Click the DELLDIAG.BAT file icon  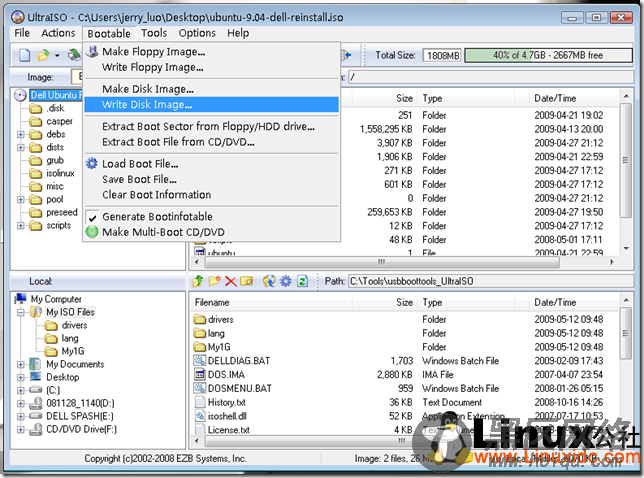coord(200,361)
